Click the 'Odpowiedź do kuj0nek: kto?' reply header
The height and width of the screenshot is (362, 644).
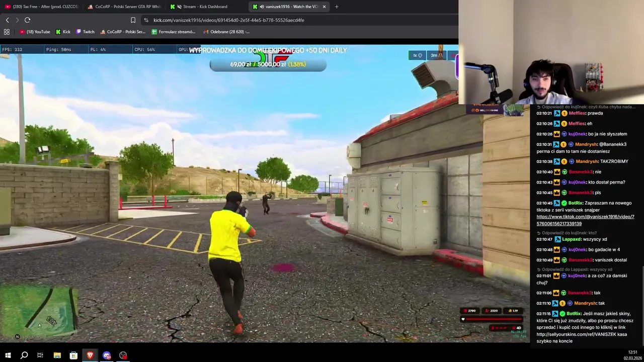coord(567,233)
